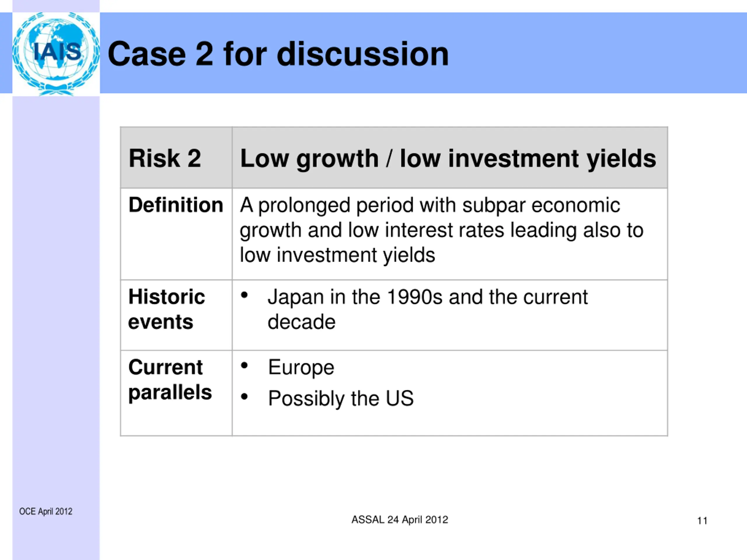Select the prolonged period definition text
Screen dimensions: 747x560
pos(441,230)
